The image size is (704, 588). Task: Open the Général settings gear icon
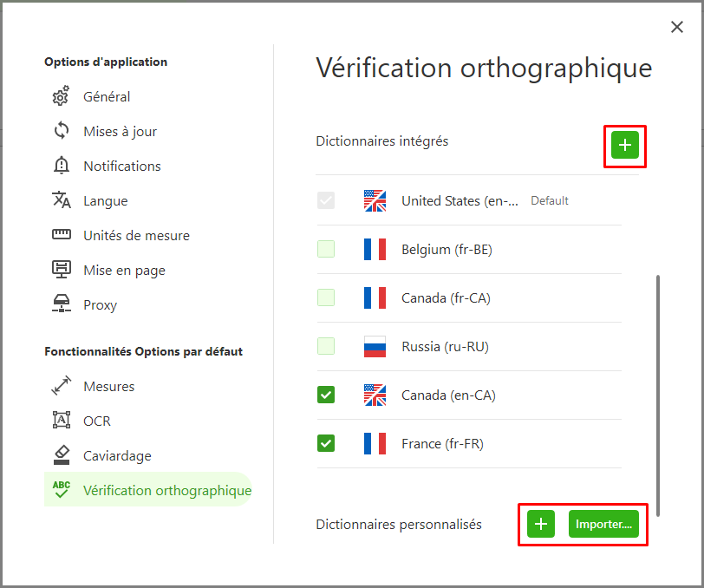click(x=61, y=96)
